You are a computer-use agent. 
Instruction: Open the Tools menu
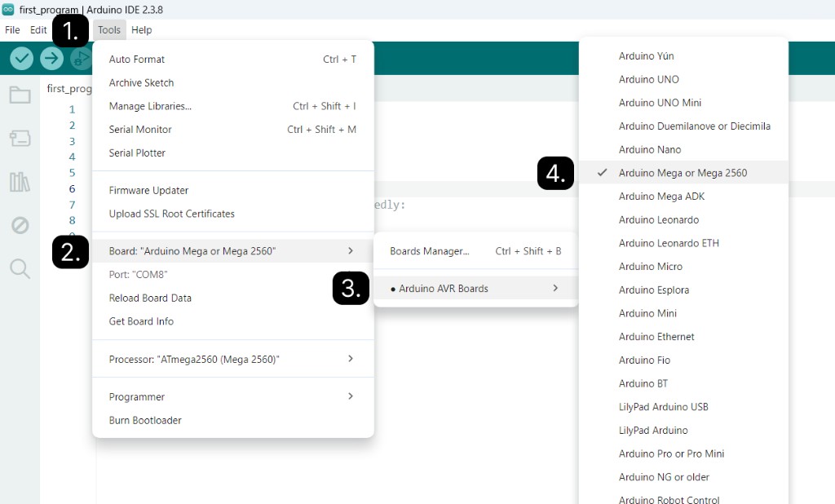(109, 30)
